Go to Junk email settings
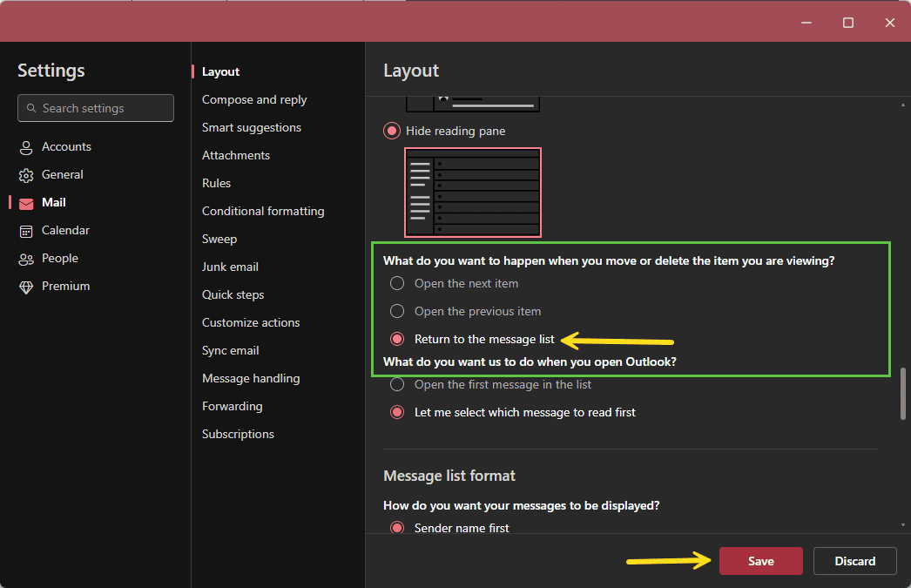Viewport: 911px width, 588px height. [x=230, y=267]
